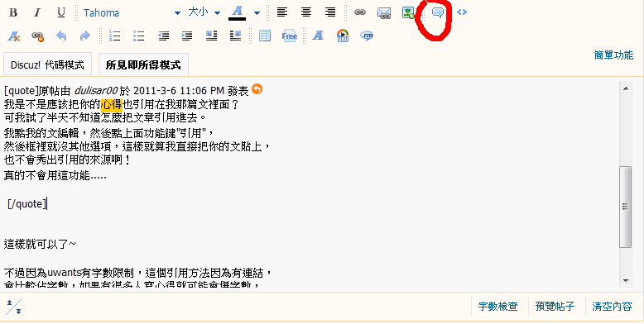
Task: Align text to the right
Action: [x=330, y=12]
